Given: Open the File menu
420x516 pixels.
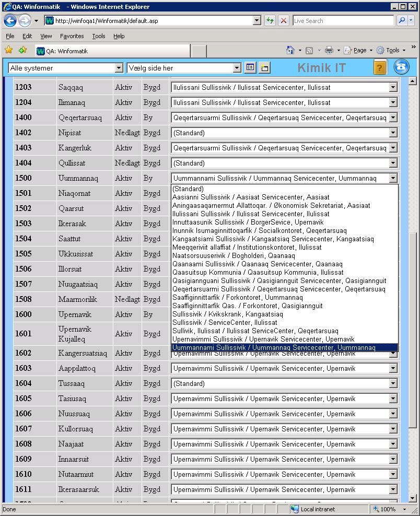Looking at the screenshot, I should pyautogui.click(x=10, y=36).
